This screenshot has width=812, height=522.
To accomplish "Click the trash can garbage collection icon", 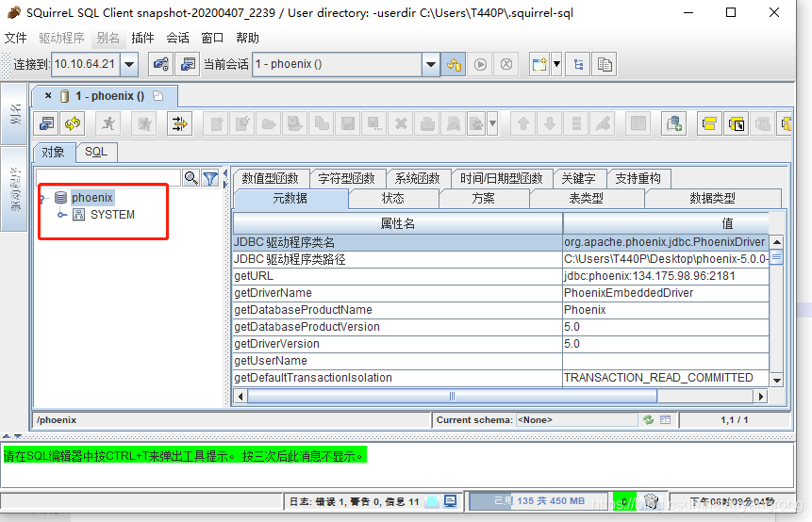I will coord(652,500).
